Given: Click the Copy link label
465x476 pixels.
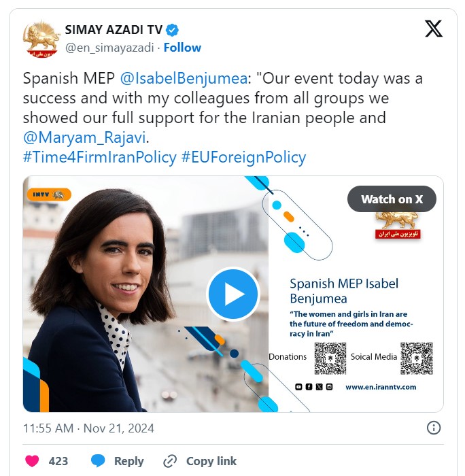Looking at the screenshot, I should [211, 461].
